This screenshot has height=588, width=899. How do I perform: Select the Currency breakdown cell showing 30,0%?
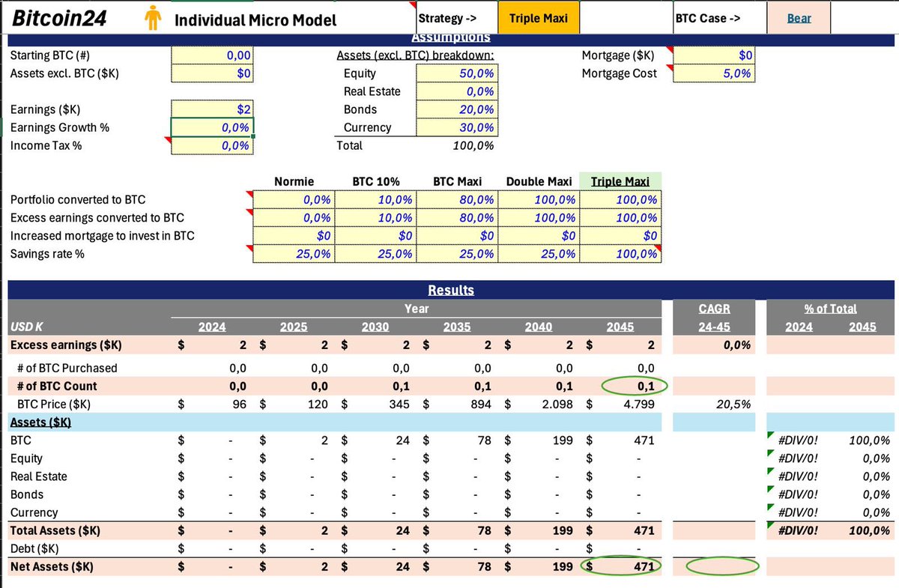pyautogui.click(x=457, y=127)
